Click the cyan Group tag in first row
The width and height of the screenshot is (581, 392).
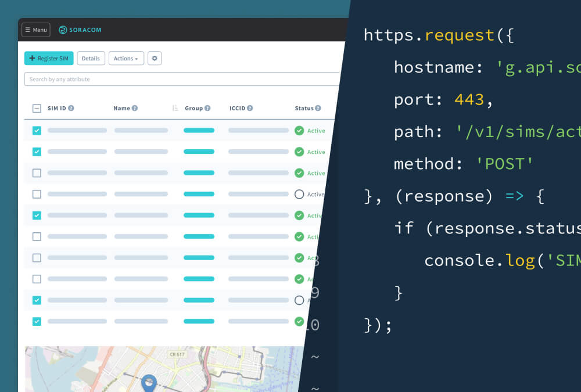pos(199,131)
